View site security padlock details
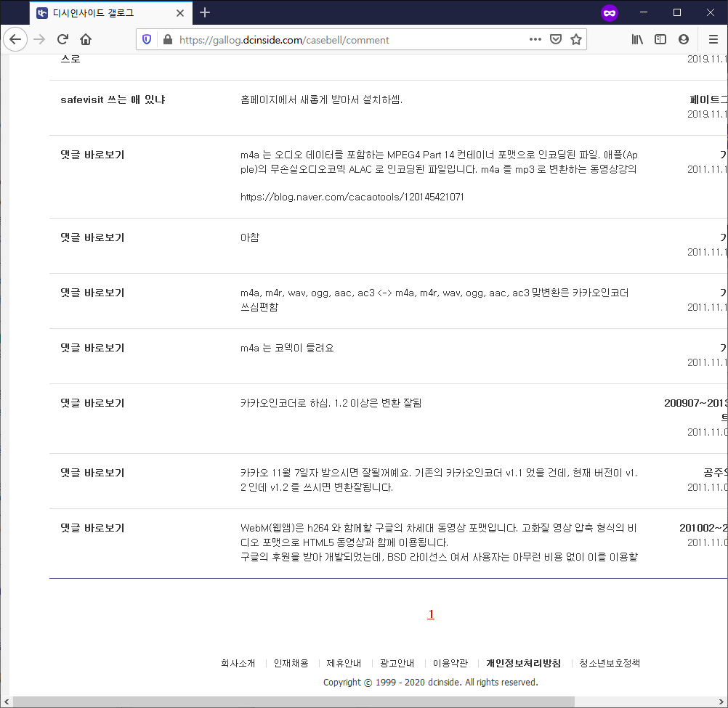728x708 pixels. pos(168,39)
